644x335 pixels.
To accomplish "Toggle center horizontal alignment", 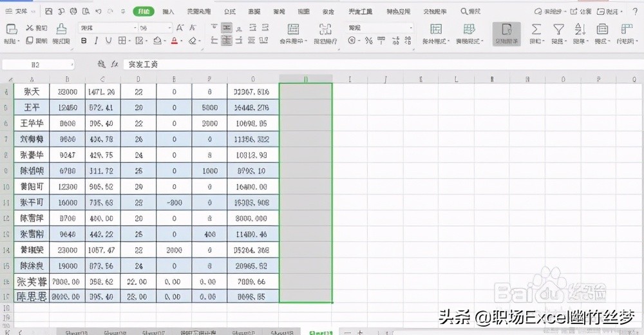I will pyautogui.click(x=226, y=41).
